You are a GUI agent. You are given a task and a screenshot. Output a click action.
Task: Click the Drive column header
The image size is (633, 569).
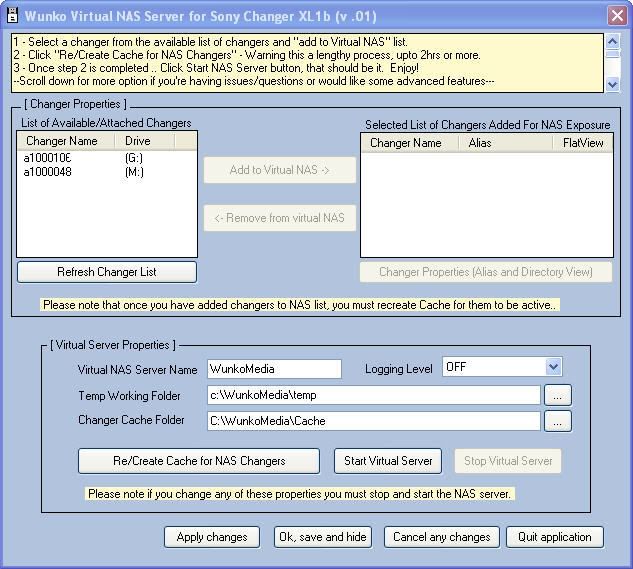coord(145,141)
